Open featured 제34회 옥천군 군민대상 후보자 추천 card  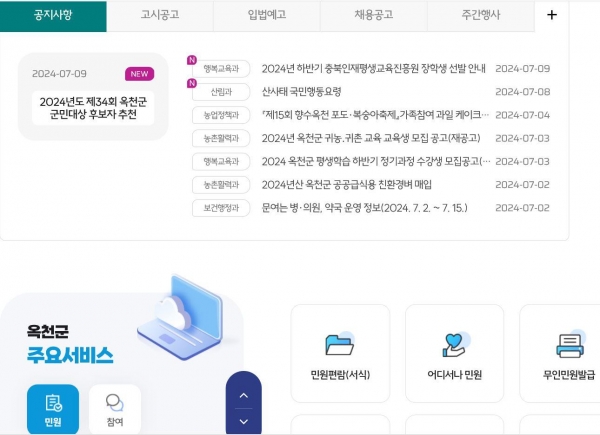tap(93, 107)
